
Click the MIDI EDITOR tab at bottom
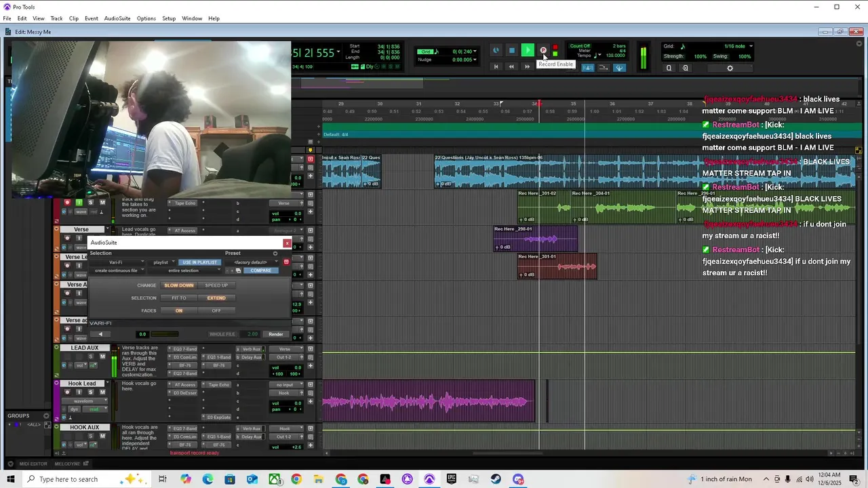[33, 464]
